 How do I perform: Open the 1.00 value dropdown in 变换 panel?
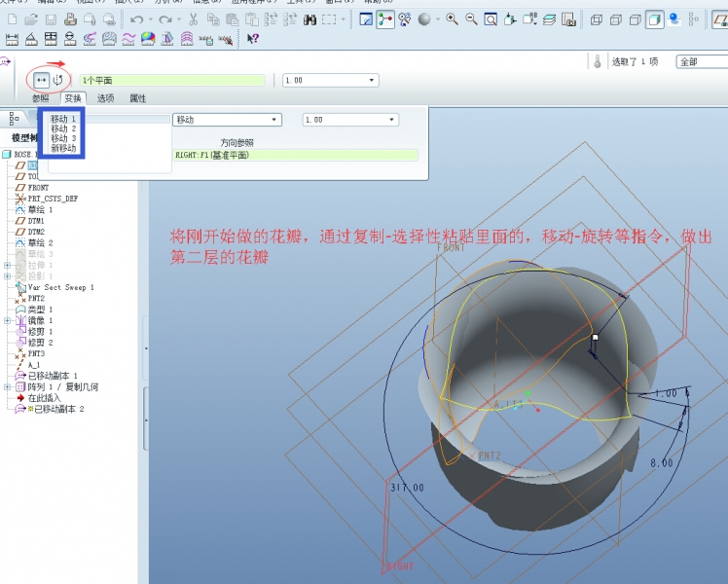(x=392, y=120)
